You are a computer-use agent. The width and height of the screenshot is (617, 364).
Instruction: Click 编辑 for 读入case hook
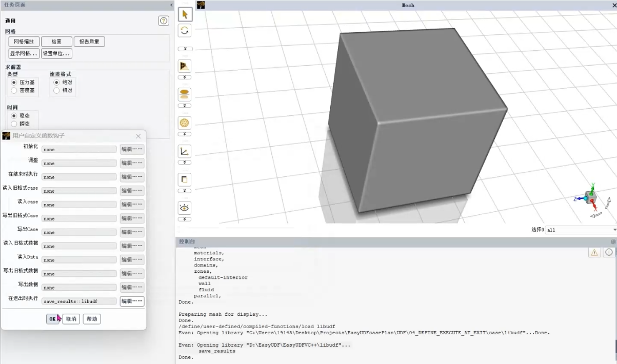pos(132,205)
